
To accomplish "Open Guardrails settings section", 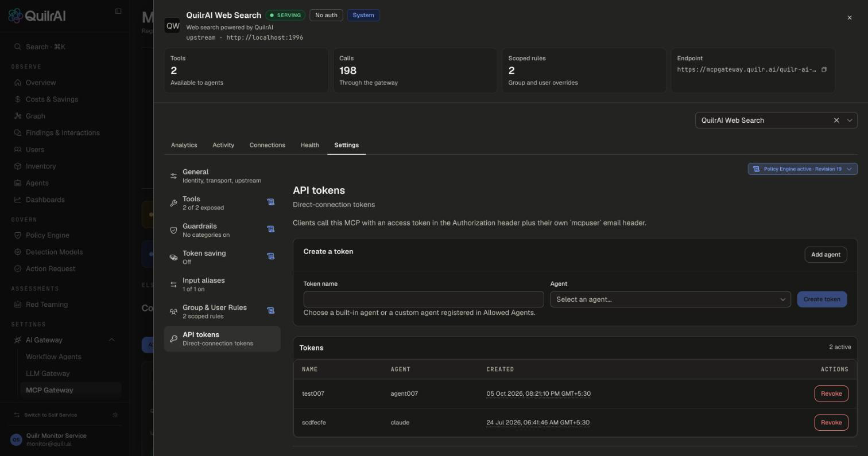I will point(222,230).
